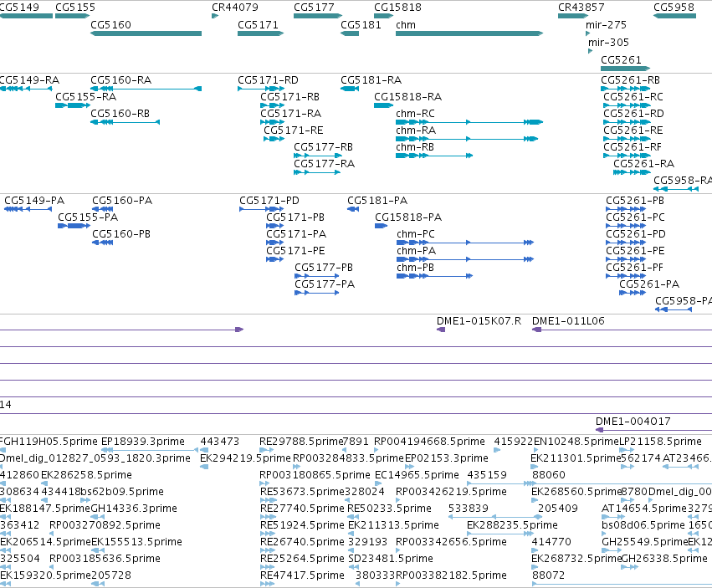Select the CR44079 gene label
The image size is (712, 588).
click(x=235, y=8)
